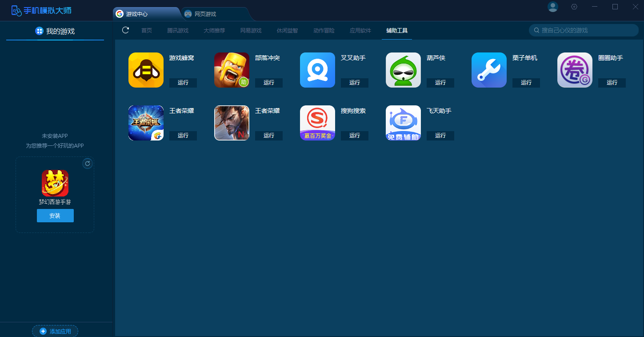Click the 我的游戏 grid icon
Viewport: 644px width, 337px height.
39,31
